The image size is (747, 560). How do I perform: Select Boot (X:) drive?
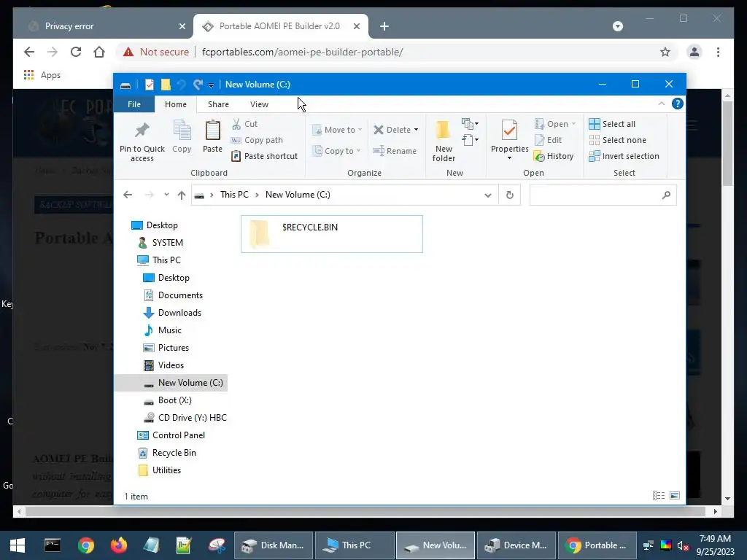point(168,400)
